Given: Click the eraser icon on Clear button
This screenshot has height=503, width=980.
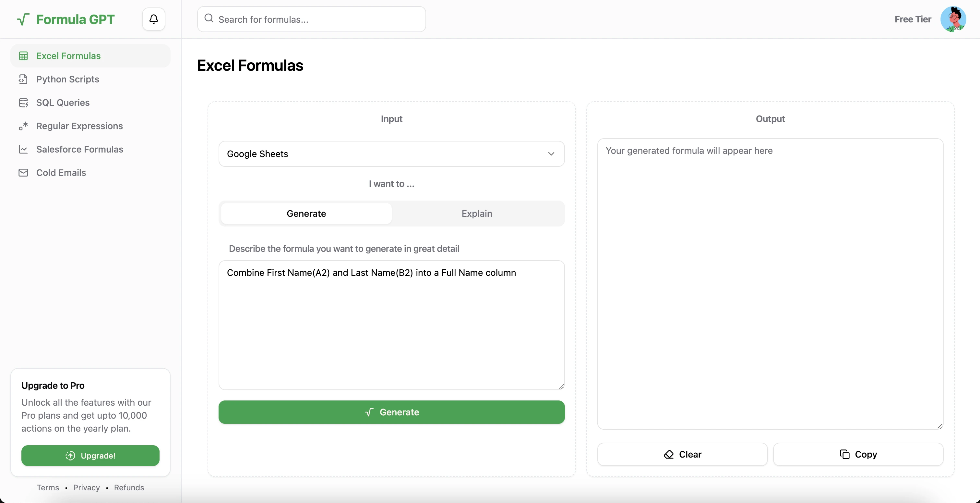Looking at the screenshot, I should point(668,454).
